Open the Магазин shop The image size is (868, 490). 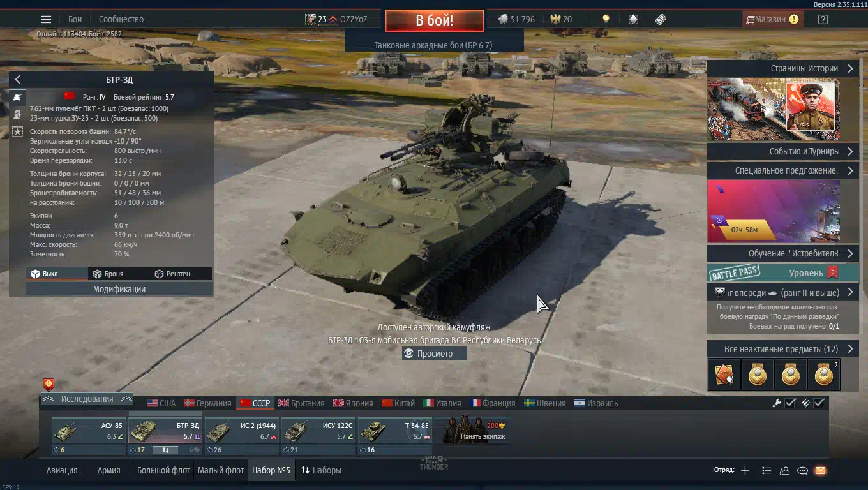771,19
